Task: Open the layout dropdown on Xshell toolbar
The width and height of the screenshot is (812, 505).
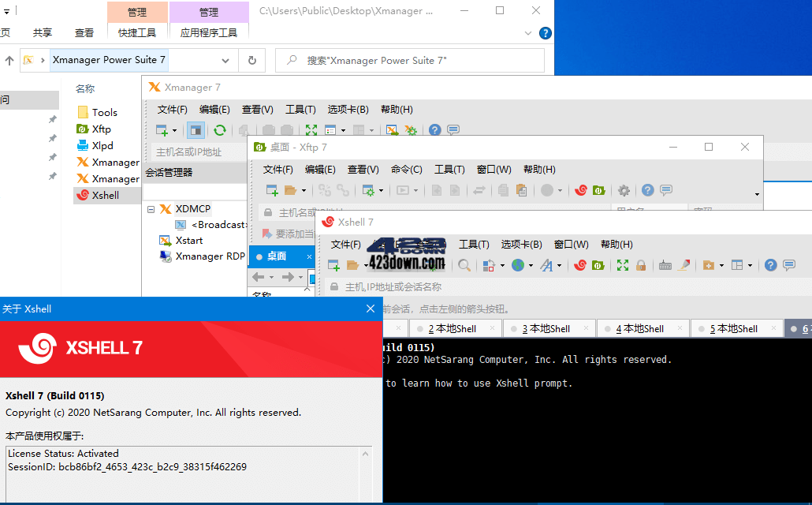Action: [750, 265]
